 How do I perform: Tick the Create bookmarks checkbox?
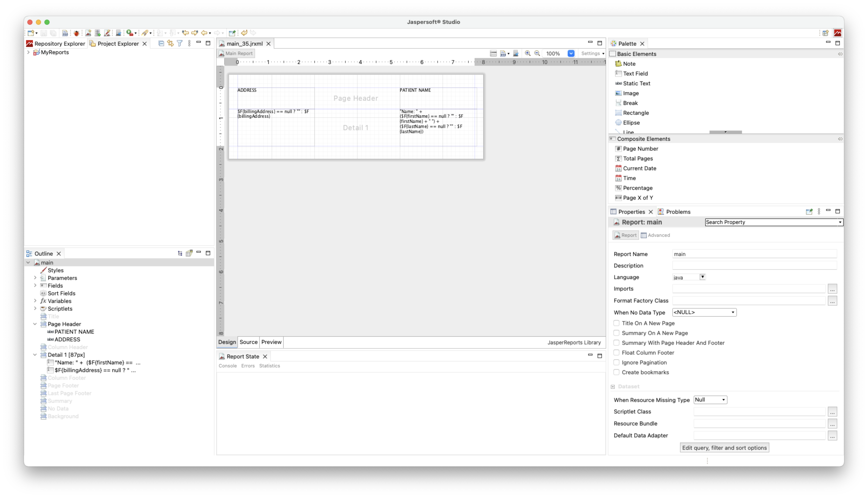point(616,372)
